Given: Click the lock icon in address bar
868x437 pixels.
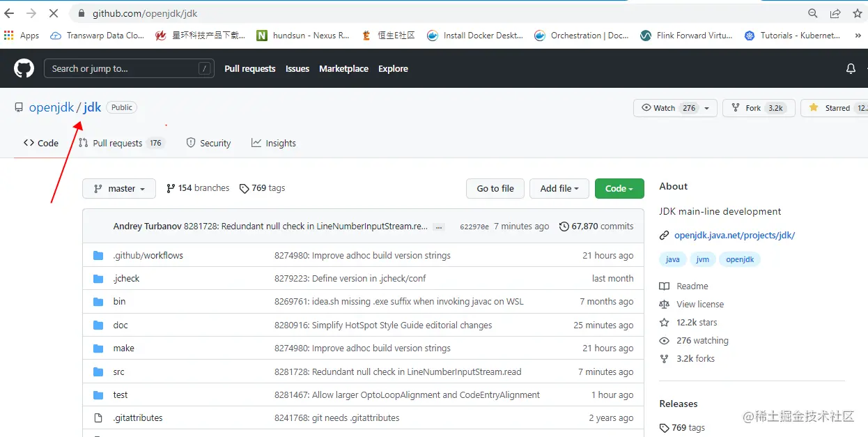Looking at the screenshot, I should click(x=81, y=13).
